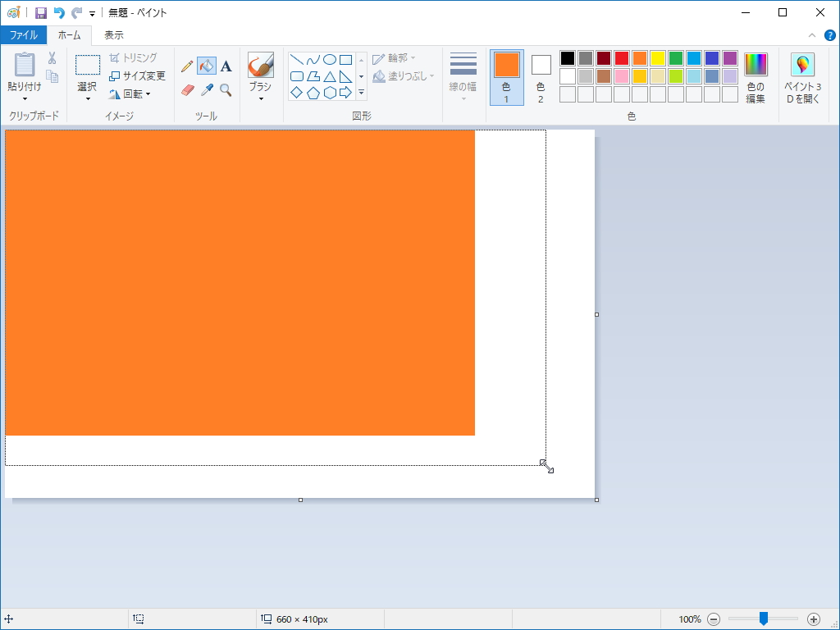Select the Eraser tool
This screenshot has height=630, width=840.
click(187, 90)
